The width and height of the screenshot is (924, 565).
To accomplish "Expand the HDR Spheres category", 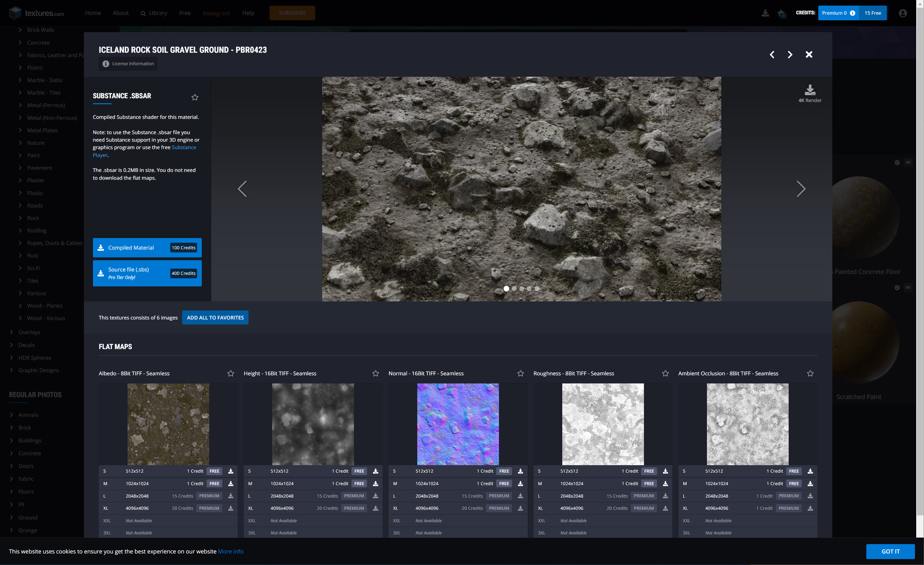I will [x=35, y=358].
